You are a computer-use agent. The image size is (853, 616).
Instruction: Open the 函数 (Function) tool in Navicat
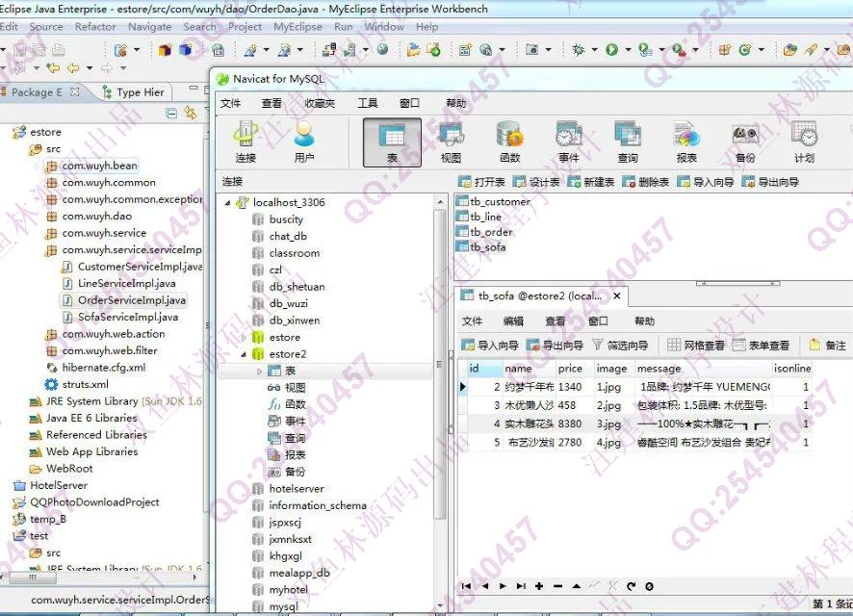click(x=509, y=141)
